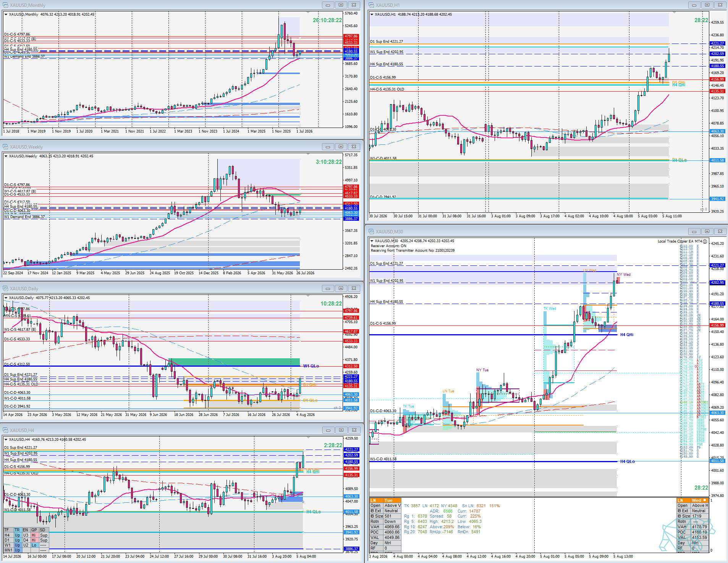Click the XAUUSD,Weekly window title icon
This screenshot has height=563, width=728.
[5, 147]
